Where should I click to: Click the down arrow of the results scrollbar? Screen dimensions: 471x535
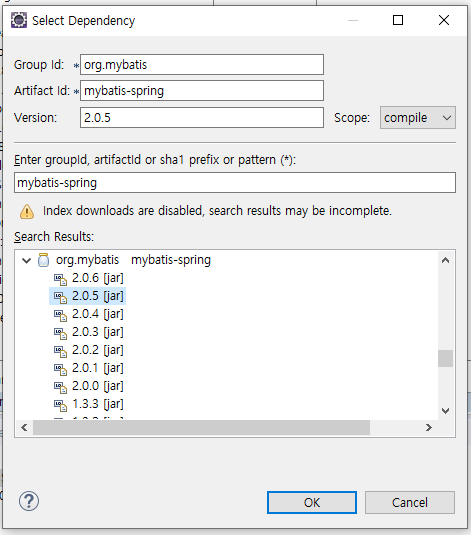click(445, 411)
